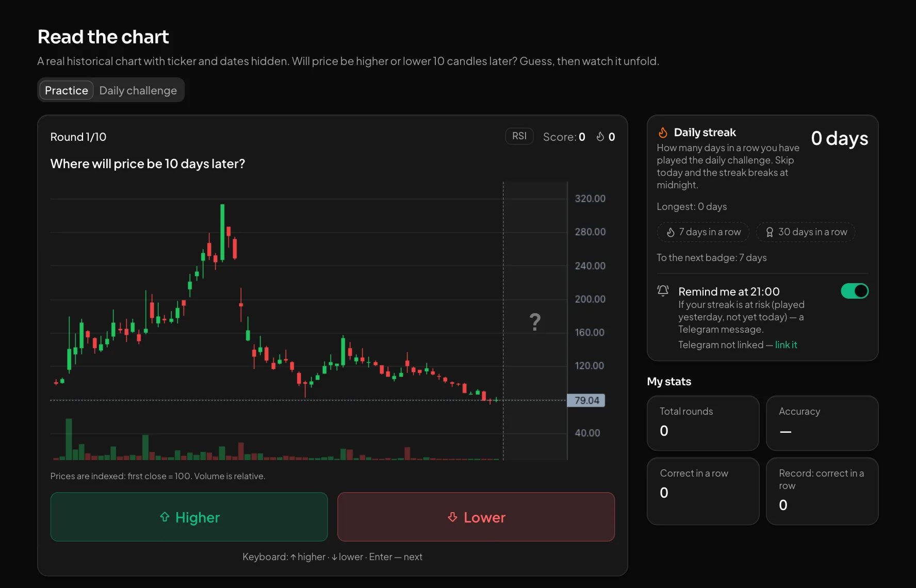916x588 pixels.
Task: Click the Record: correct in a row card
Action: coord(822,491)
